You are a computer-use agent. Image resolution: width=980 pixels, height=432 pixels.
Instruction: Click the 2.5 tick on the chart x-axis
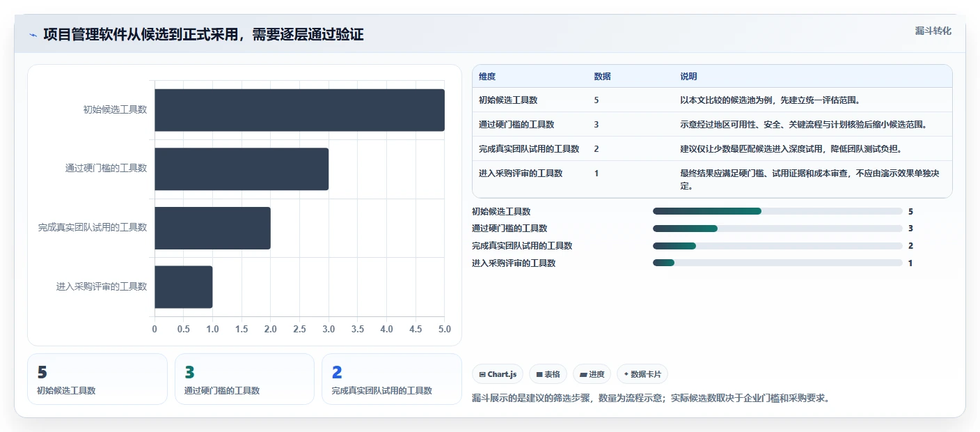point(299,329)
